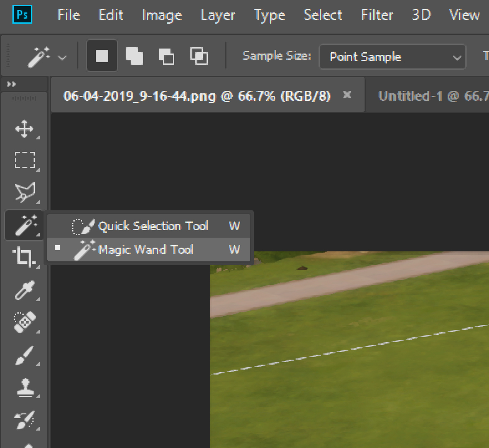Select the Crop tool

point(24,257)
